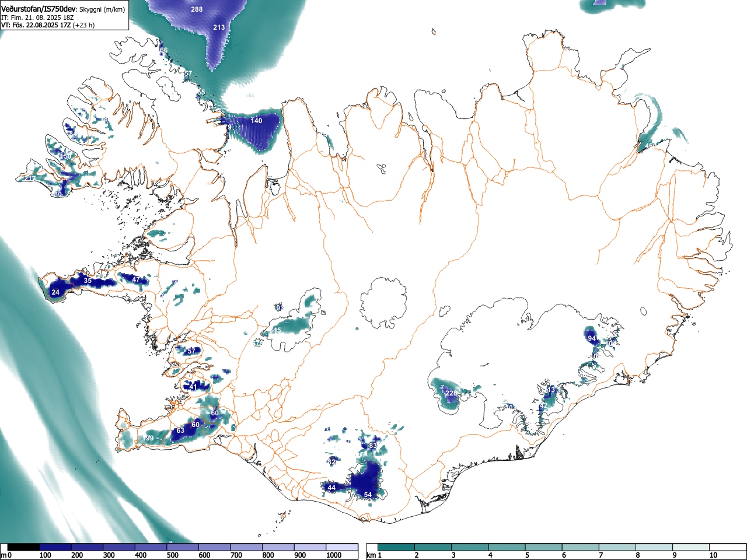Select the 200–300 m visibility legend swatch
This screenshot has height=560, width=747.
click(87, 547)
